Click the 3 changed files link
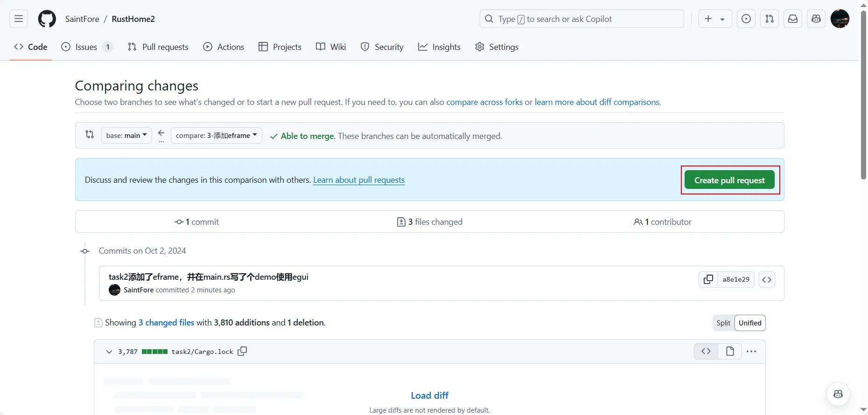The width and height of the screenshot is (868, 415). [x=166, y=323]
